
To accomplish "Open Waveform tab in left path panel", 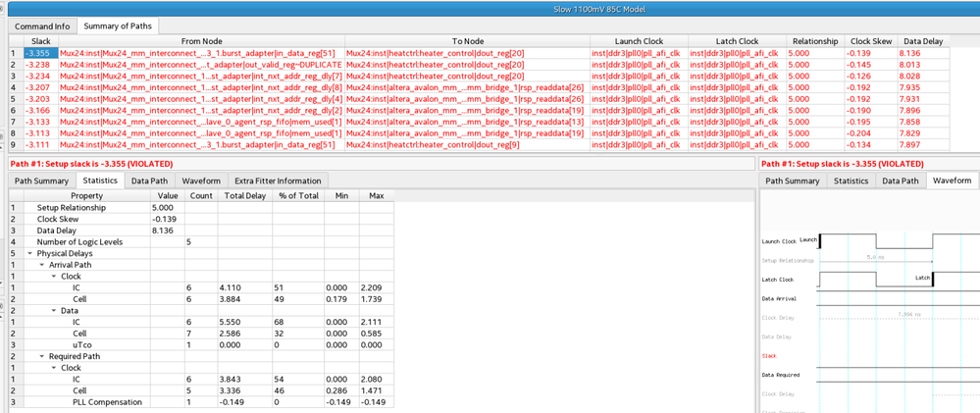I will (x=201, y=181).
